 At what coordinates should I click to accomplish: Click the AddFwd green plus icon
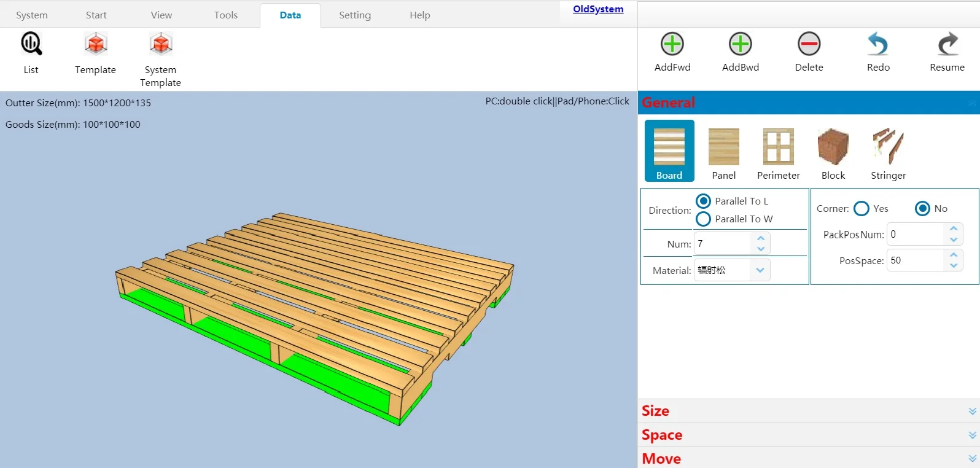point(672,44)
